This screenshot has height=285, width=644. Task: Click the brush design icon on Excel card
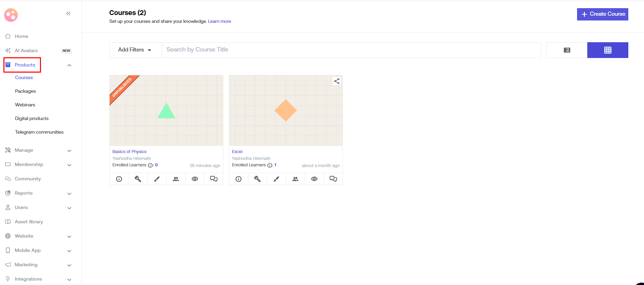pos(276,179)
